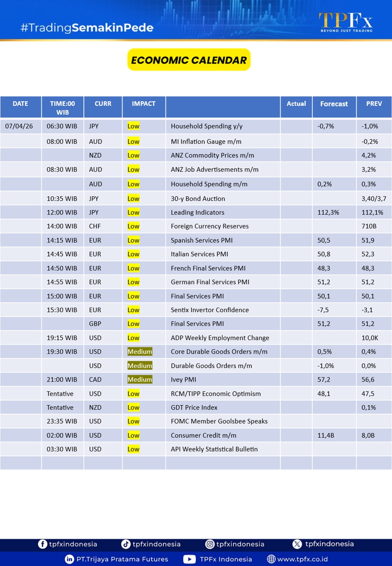Screen dimensions: 392x566
Task: Click the TikTok icon in the footer
Action: (x=126, y=544)
